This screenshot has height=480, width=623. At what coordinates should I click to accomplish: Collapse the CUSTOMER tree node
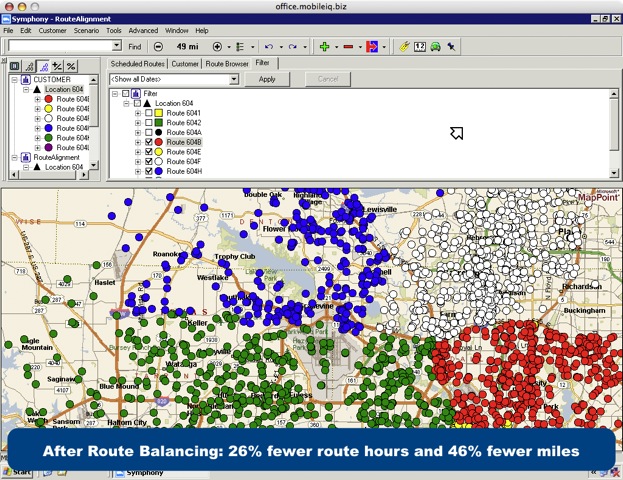[13, 80]
